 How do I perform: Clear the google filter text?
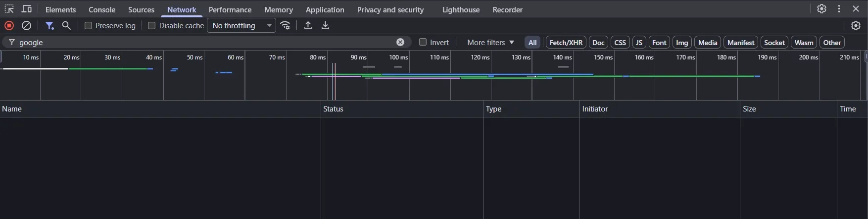pyautogui.click(x=400, y=42)
